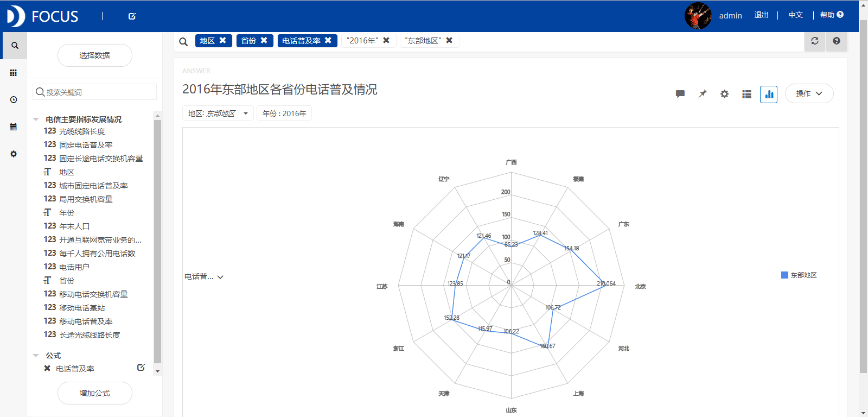Open the search help question icon

click(837, 41)
